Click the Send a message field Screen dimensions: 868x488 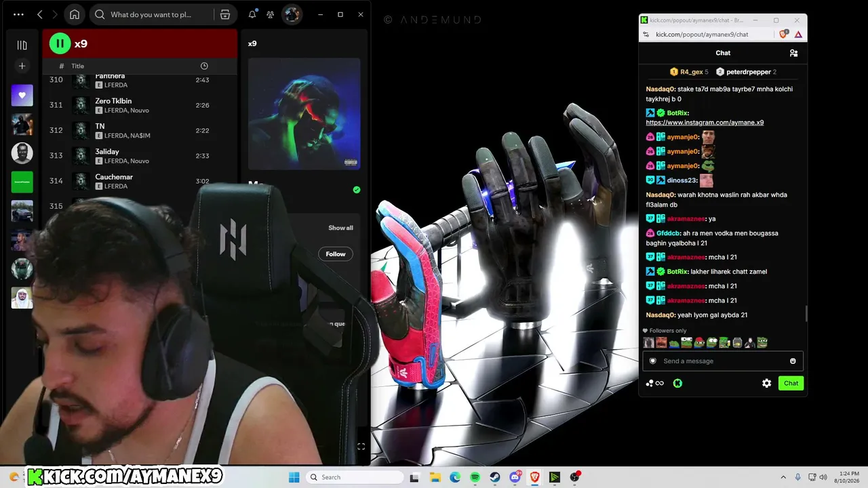coord(723,361)
